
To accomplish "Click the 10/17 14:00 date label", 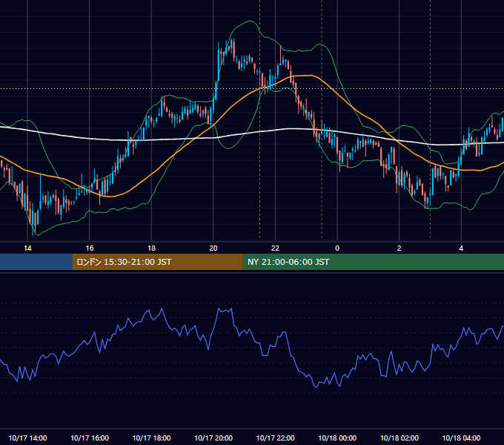I will 27,438.
